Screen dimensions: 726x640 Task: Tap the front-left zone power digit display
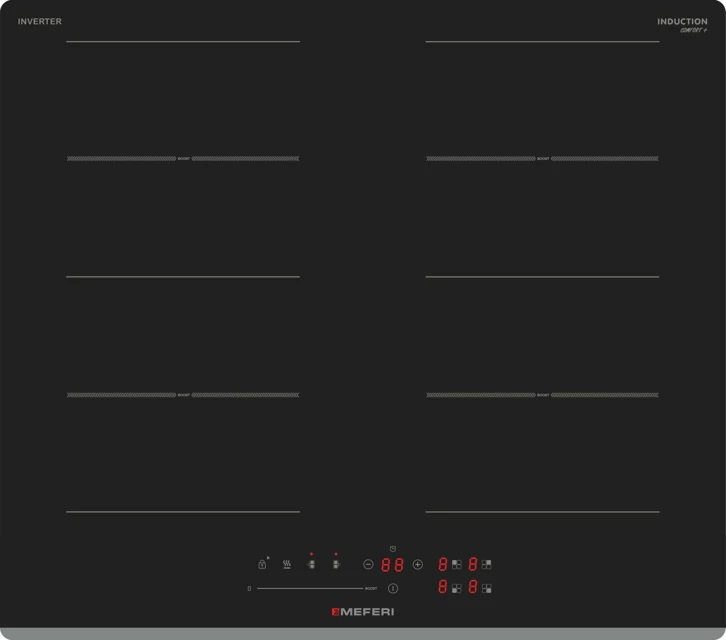click(x=443, y=587)
